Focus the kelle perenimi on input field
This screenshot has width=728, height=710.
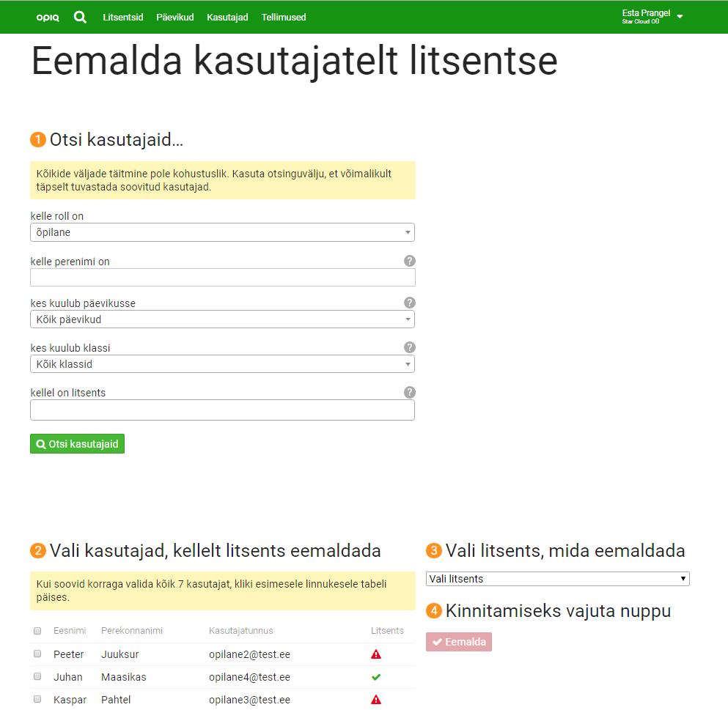(222, 277)
